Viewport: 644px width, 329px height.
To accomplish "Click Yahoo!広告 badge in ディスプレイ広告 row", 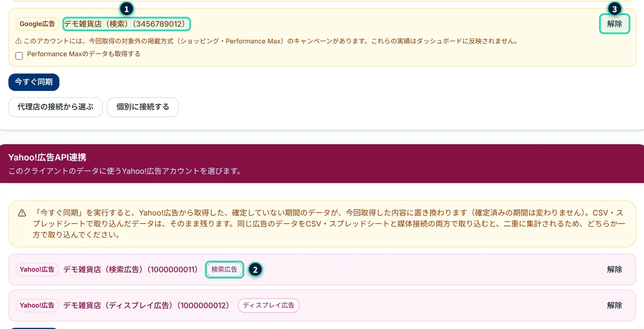I will tap(37, 305).
